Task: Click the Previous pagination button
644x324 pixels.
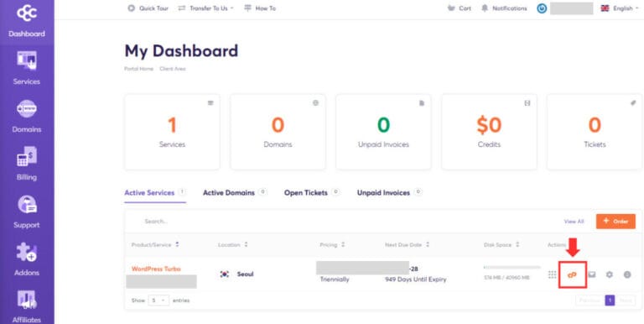Action: (589, 300)
